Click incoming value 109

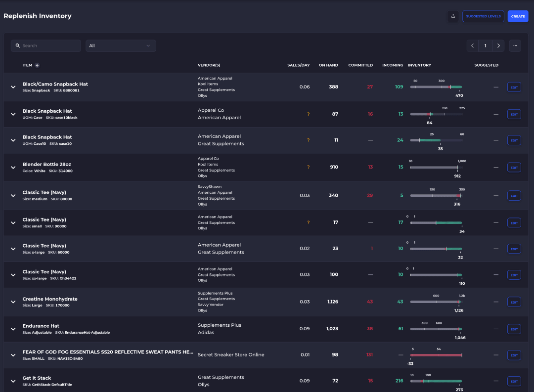point(399,87)
